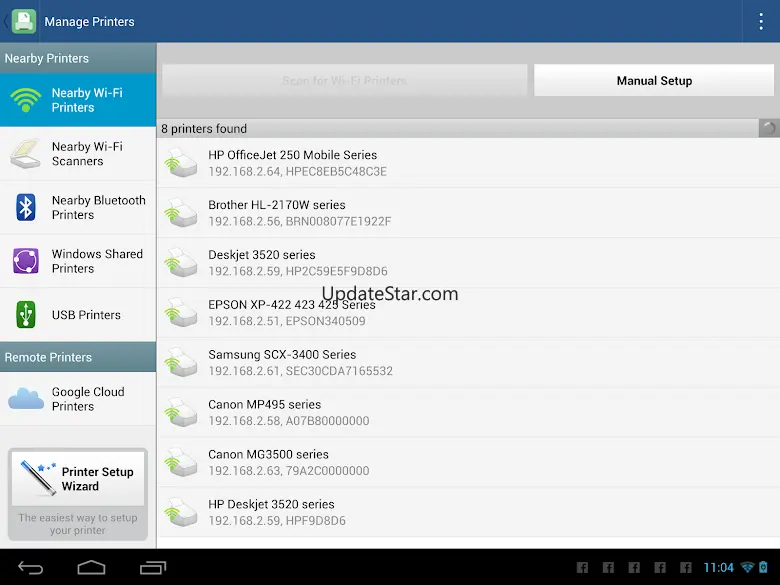
Task: Click the 8 printers found status
Action: [x=204, y=129]
